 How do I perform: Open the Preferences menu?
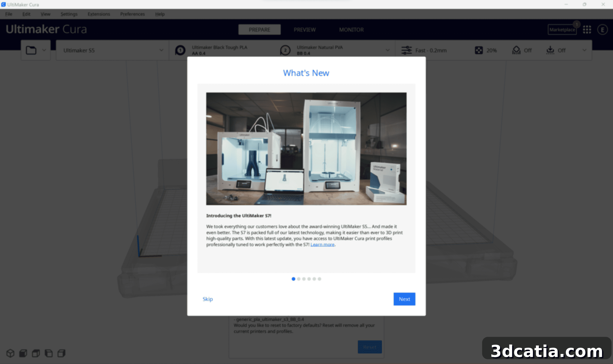click(x=132, y=14)
